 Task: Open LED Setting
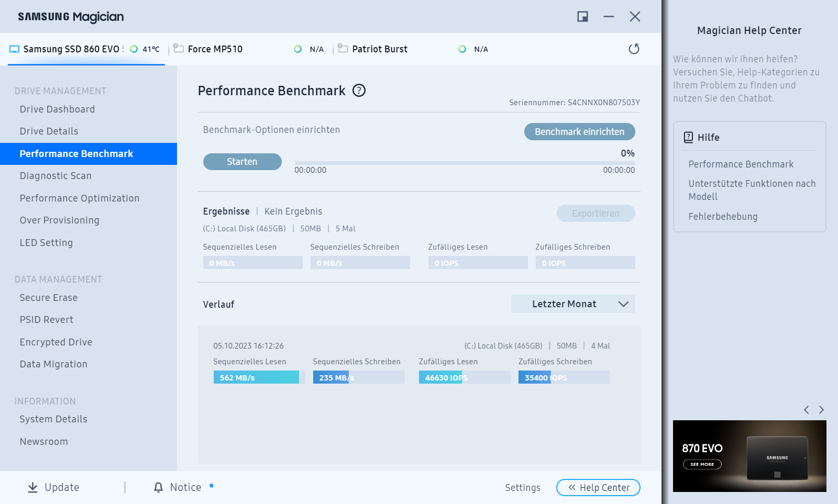[46, 243]
